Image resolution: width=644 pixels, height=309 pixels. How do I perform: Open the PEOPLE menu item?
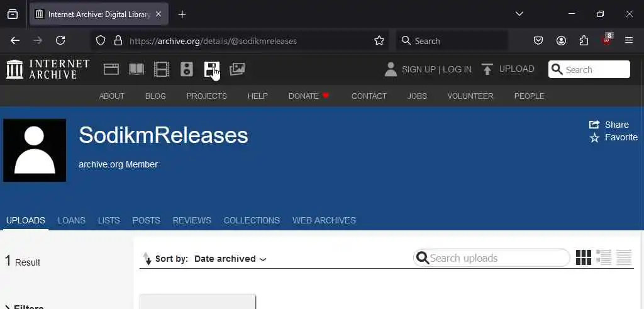click(x=529, y=96)
